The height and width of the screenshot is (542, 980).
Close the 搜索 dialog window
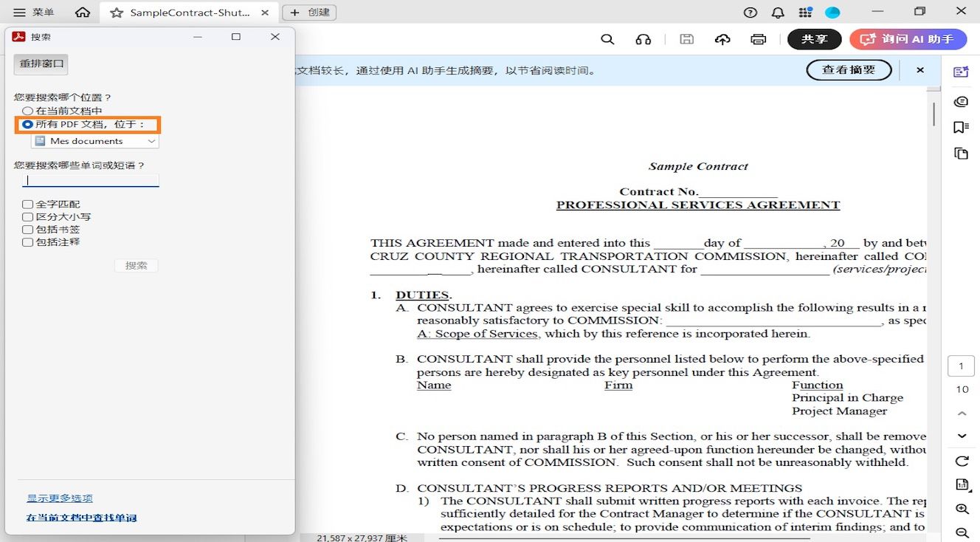275,37
